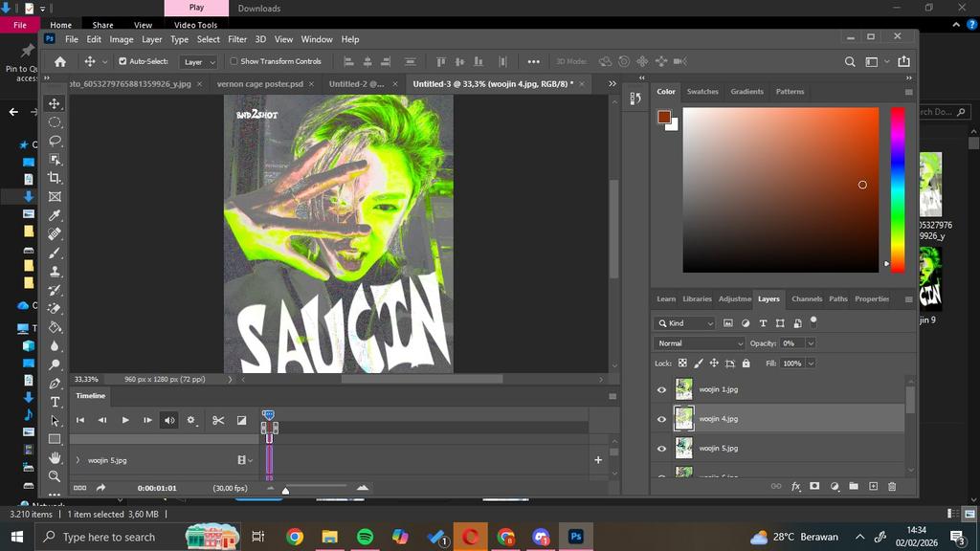Select the Dodge tool
Image resolution: width=980 pixels, height=551 pixels.
tap(55, 364)
